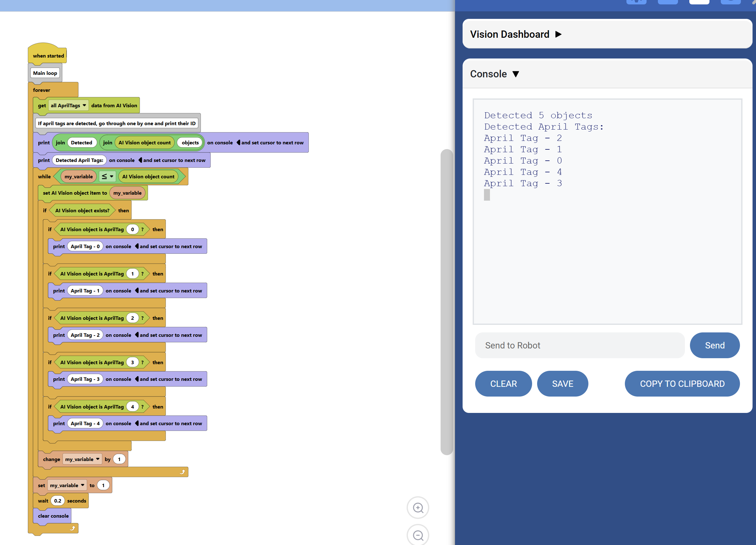
Task: Click the workspace zoom out magnifier icon
Action: (x=418, y=535)
